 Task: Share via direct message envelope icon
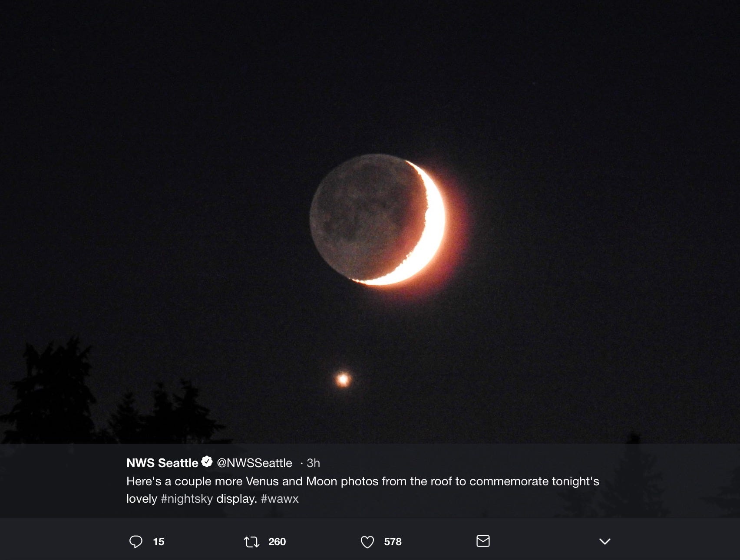483,541
